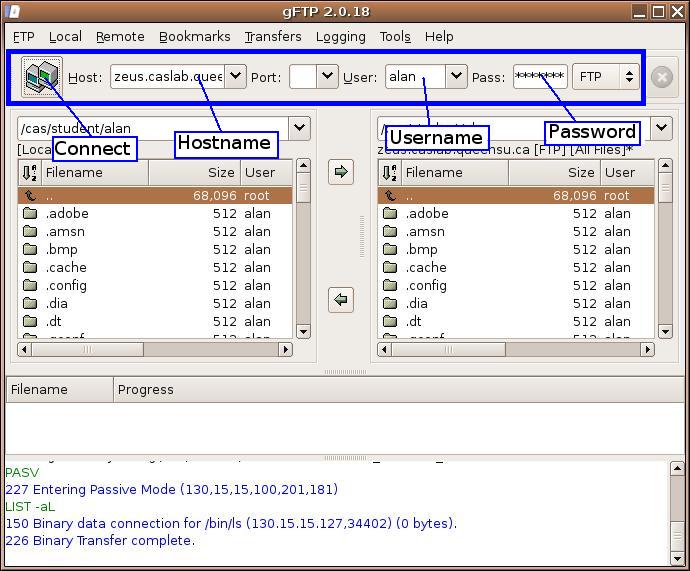Open the Port dropdown arrow
This screenshot has width=690, height=571.
327,77
